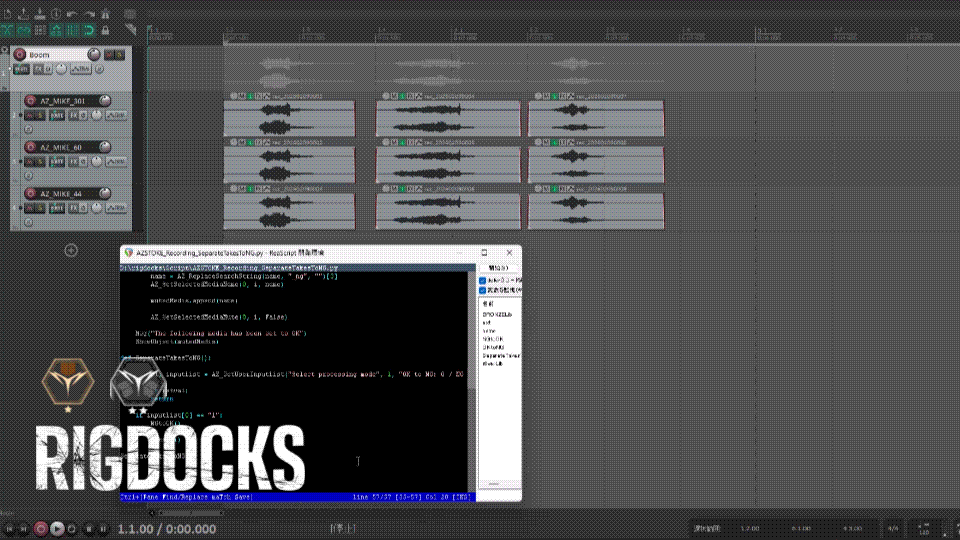Open project settings info icon
The image size is (960, 540).
pyautogui.click(x=56, y=13)
